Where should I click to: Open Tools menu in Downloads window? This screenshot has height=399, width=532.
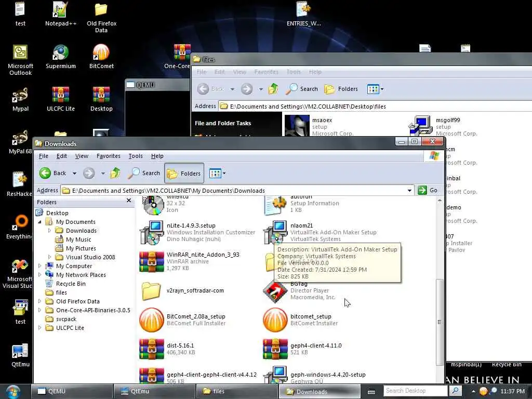pos(136,156)
